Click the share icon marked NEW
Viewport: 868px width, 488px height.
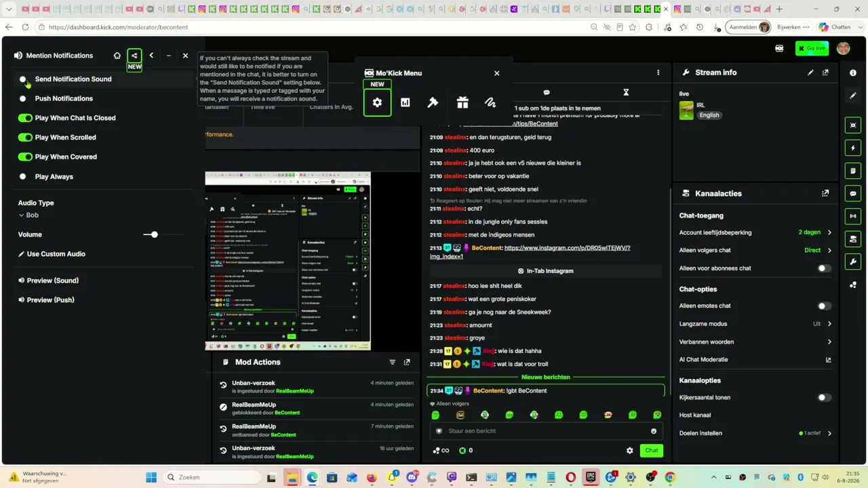134,56
